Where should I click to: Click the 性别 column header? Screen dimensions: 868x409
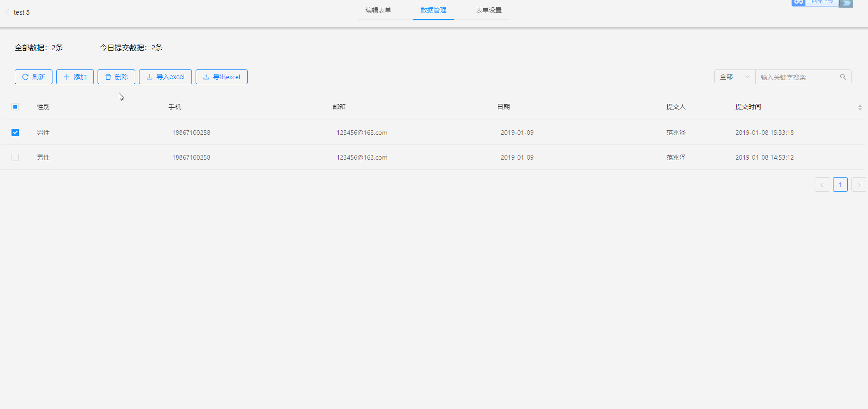tap(43, 107)
